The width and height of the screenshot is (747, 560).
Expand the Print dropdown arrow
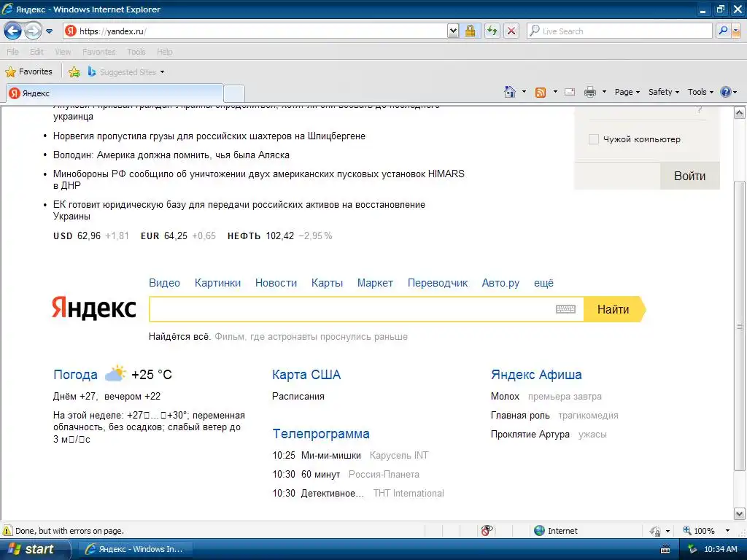604,92
